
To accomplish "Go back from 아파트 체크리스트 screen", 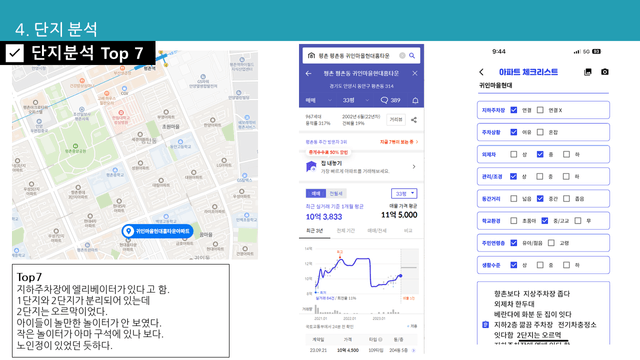I will coord(481,72).
